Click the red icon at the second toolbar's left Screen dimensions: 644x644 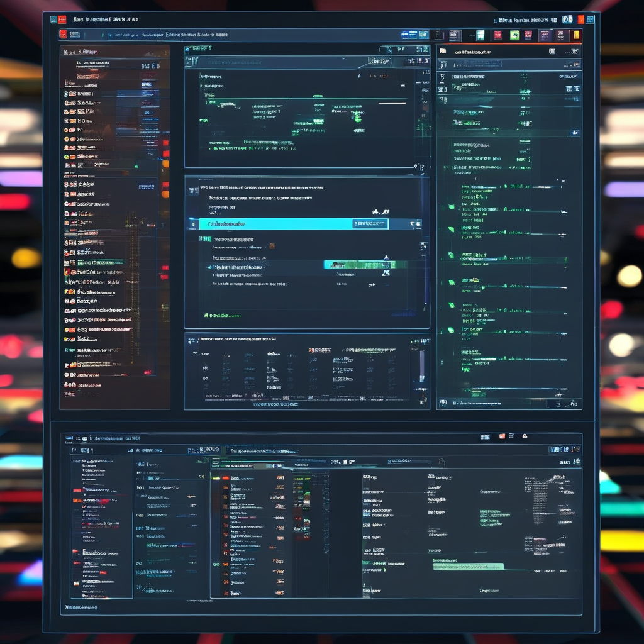point(63,35)
